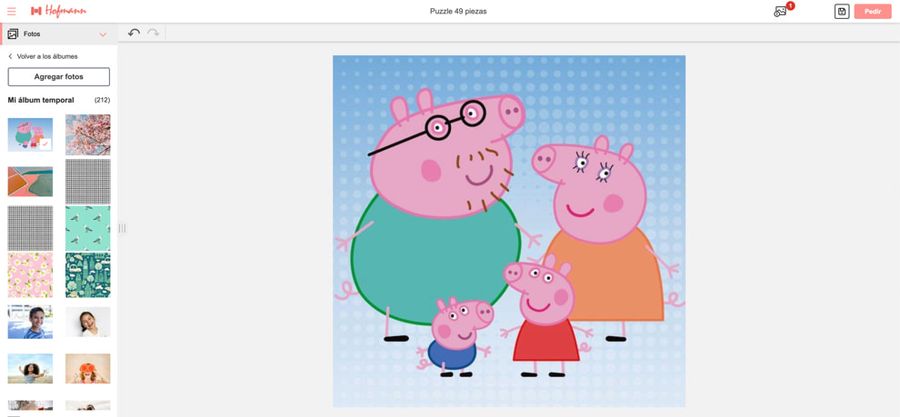Click the Peppa Pig puzzle canvas image
The height and width of the screenshot is (417, 900).
pos(508,230)
